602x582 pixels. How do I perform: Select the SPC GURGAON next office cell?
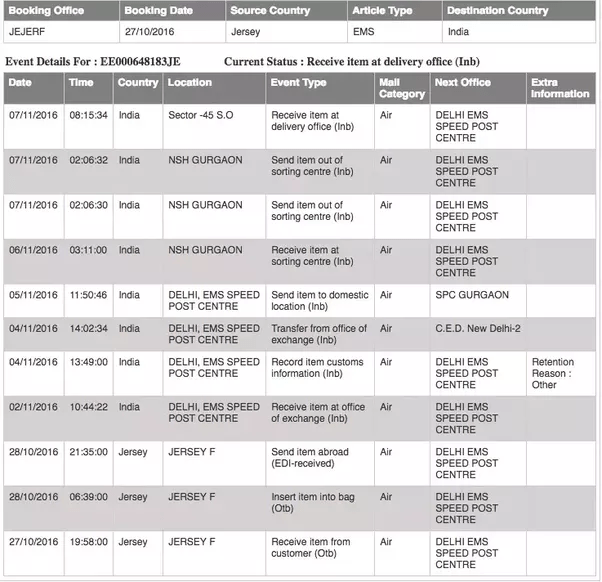point(478,301)
